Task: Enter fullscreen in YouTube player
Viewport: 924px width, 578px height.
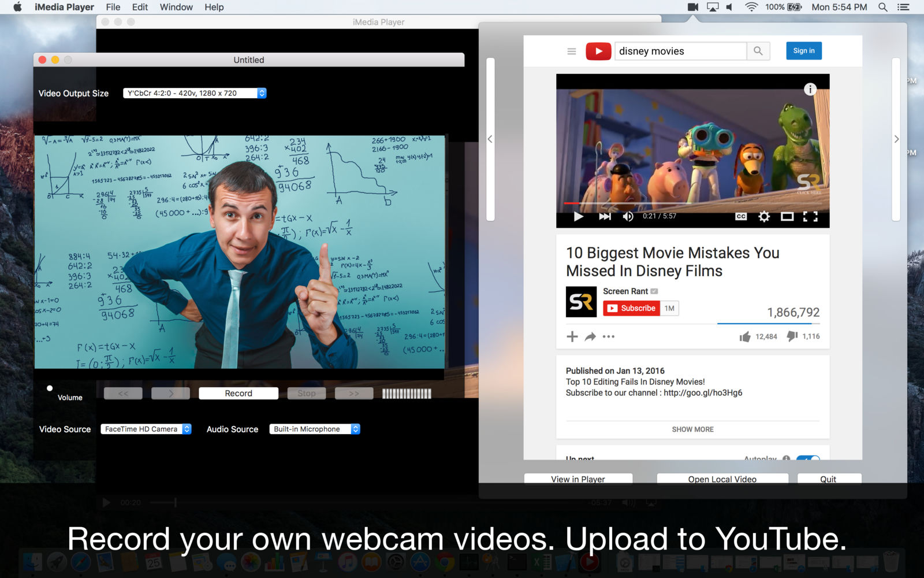Action: click(x=810, y=216)
